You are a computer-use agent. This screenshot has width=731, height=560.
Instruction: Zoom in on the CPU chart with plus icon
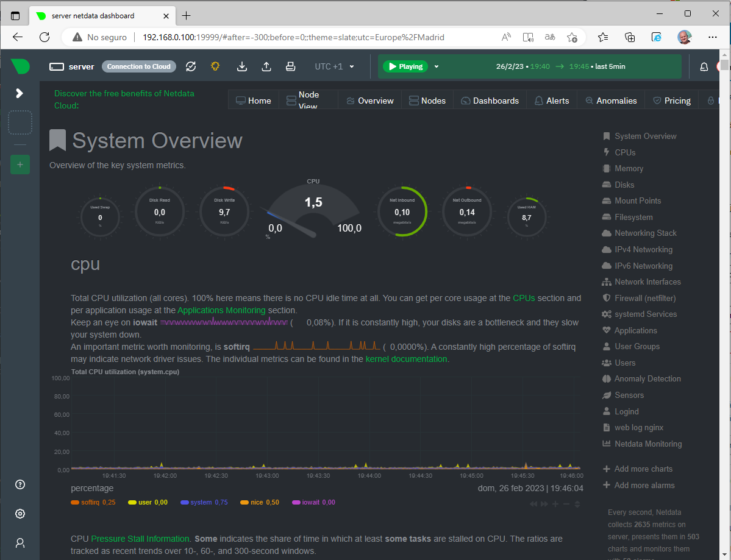tap(555, 504)
